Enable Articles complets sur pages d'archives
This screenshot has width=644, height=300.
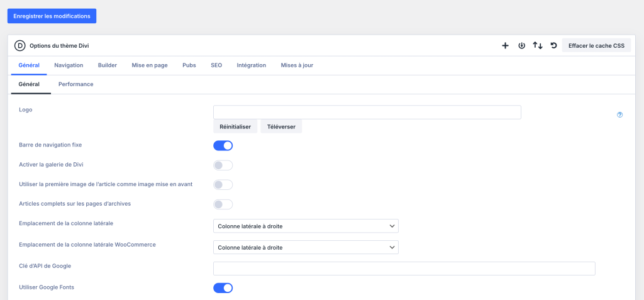[x=223, y=204]
